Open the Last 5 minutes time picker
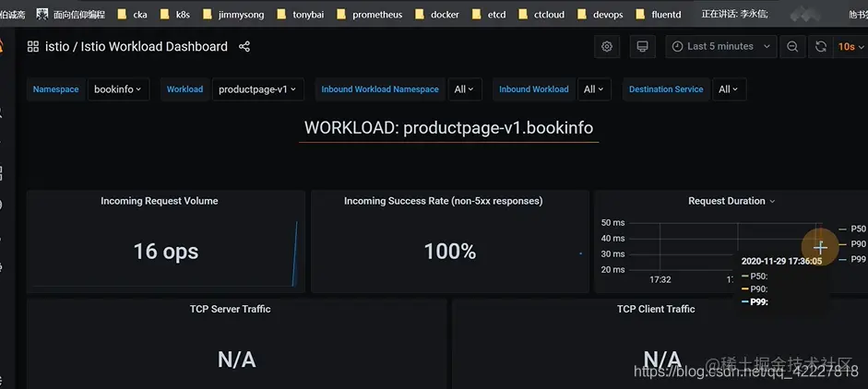This screenshot has height=389, width=868. pyautogui.click(x=721, y=46)
